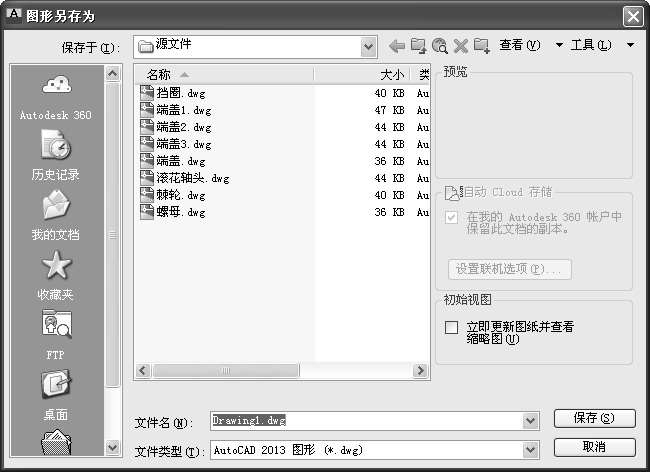Click file icon of 端盖1.dwg
The width and height of the screenshot is (650, 472).
147,109
